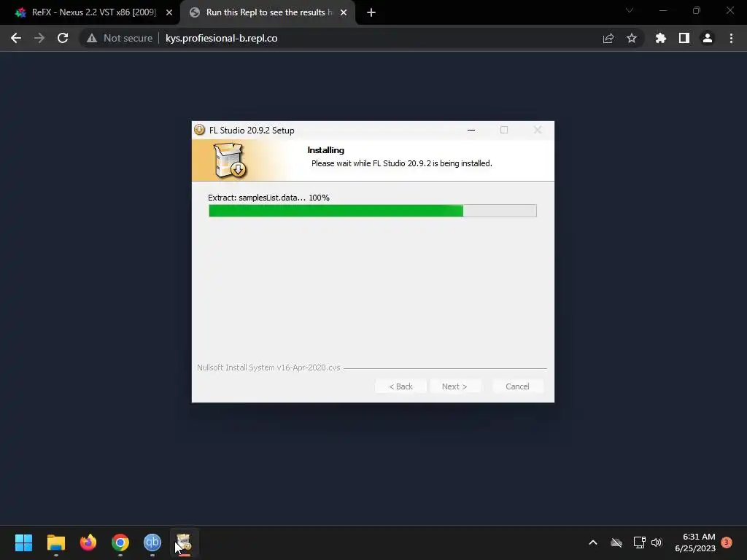Open the Chrome profile menu
This screenshot has height=560, width=747.
coord(708,38)
